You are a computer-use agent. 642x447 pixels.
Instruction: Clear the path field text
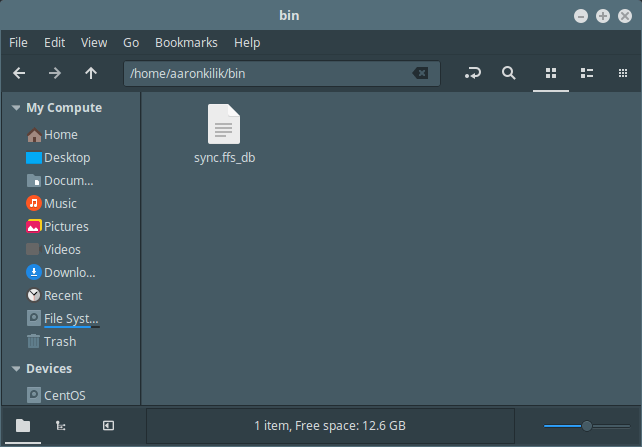421,73
